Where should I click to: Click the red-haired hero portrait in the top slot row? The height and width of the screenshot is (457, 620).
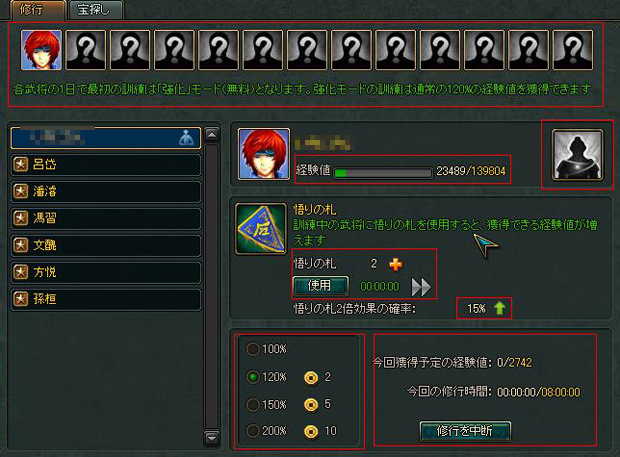pyautogui.click(x=41, y=50)
